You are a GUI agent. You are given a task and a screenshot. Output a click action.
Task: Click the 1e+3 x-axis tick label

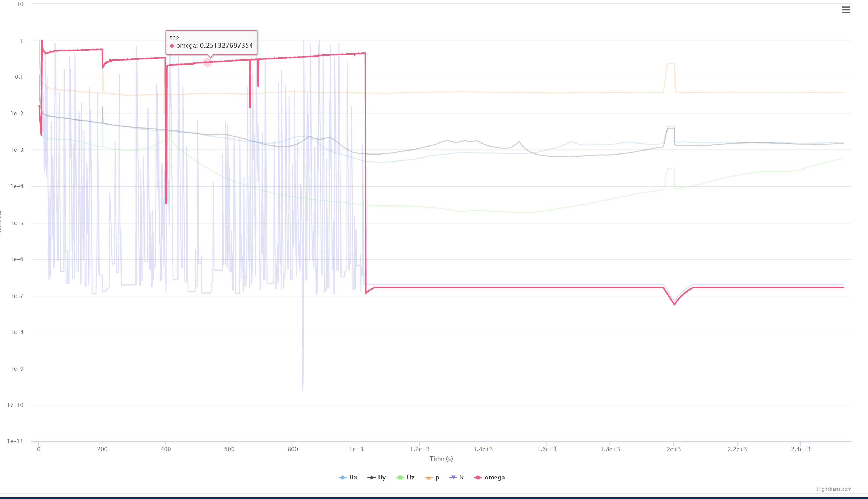point(356,449)
